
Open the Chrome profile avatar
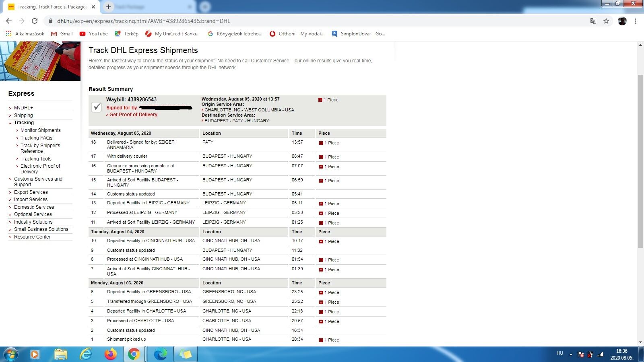tap(622, 21)
